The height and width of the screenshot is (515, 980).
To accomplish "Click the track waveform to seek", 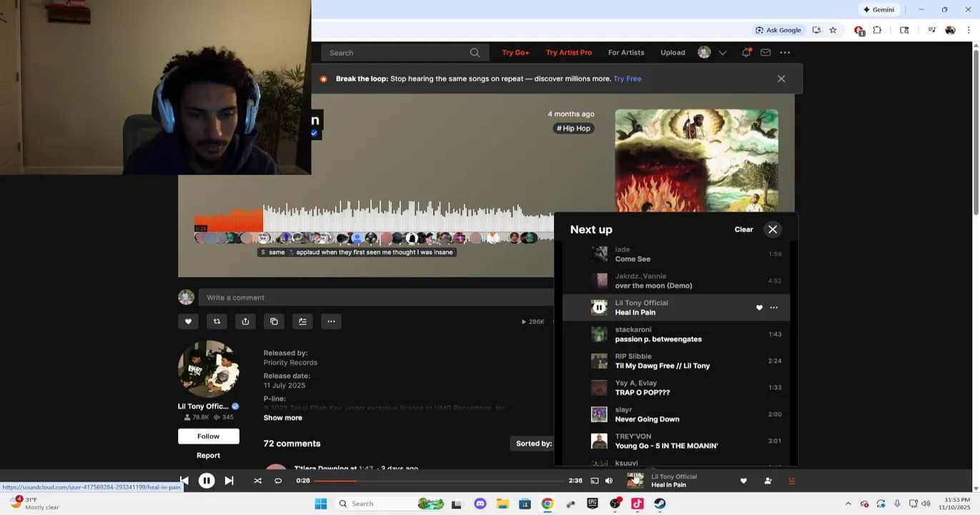I will coord(374,218).
